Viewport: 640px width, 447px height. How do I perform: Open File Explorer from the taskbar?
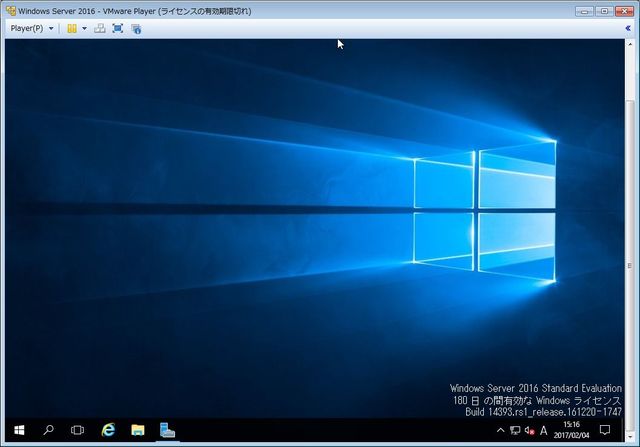point(138,430)
